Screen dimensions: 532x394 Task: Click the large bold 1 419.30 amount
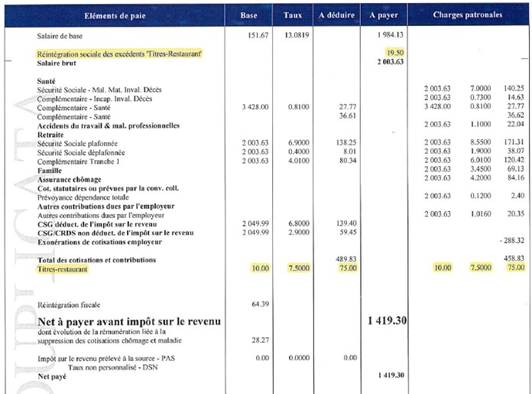(x=387, y=321)
